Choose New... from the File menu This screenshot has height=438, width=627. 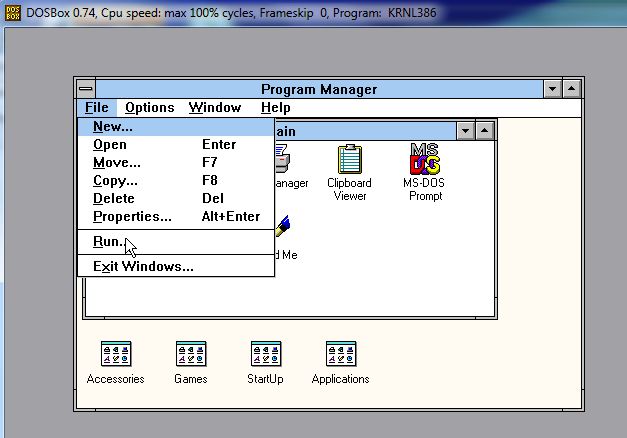point(176,127)
